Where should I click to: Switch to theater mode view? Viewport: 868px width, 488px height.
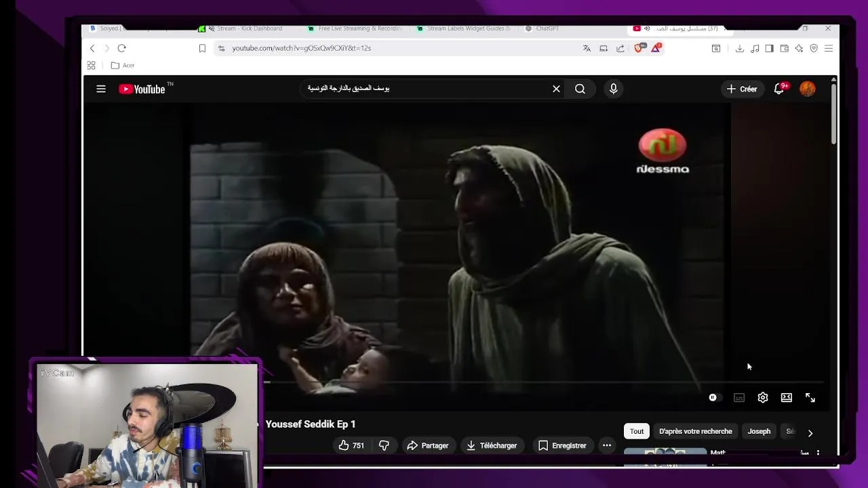point(787,398)
